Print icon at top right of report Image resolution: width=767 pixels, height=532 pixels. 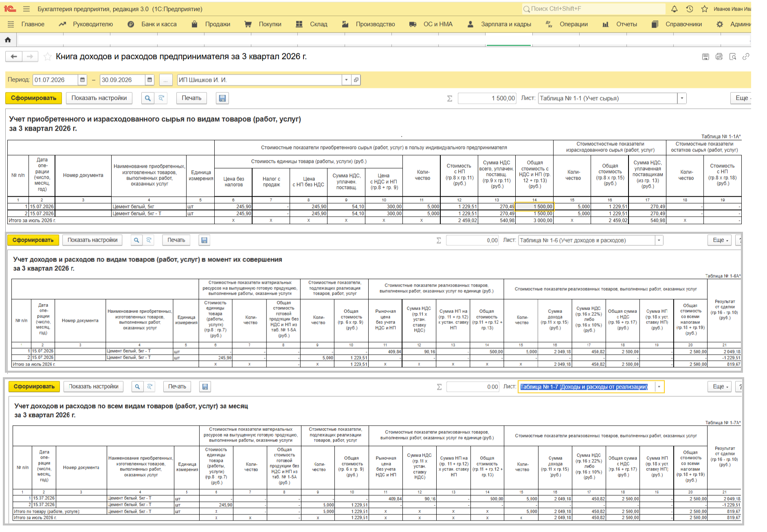[719, 57]
